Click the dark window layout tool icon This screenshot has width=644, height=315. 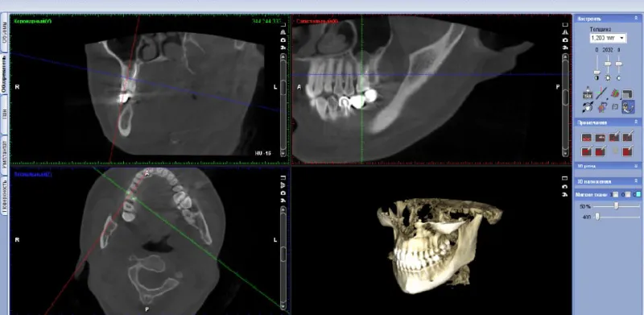pyautogui.click(x=628, y=94)
